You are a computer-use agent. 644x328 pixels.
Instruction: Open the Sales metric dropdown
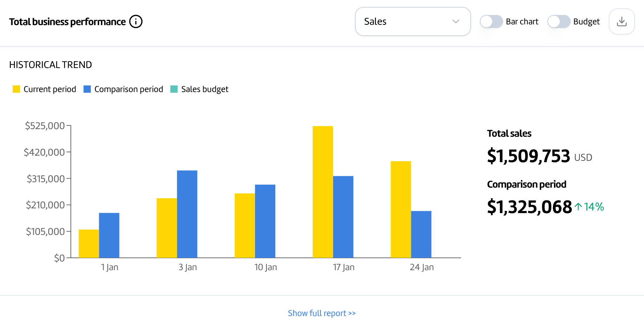pyautogui.click(x=413, y=21)
